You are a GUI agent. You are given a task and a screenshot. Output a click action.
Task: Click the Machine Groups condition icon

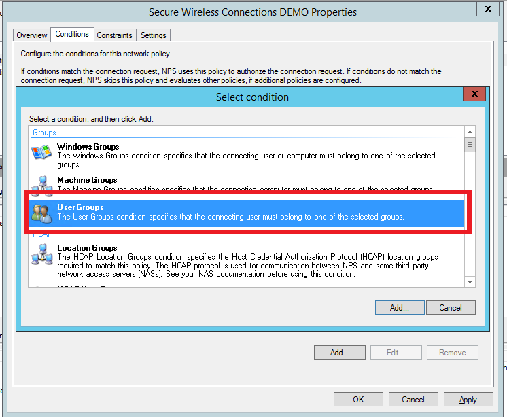41,183
